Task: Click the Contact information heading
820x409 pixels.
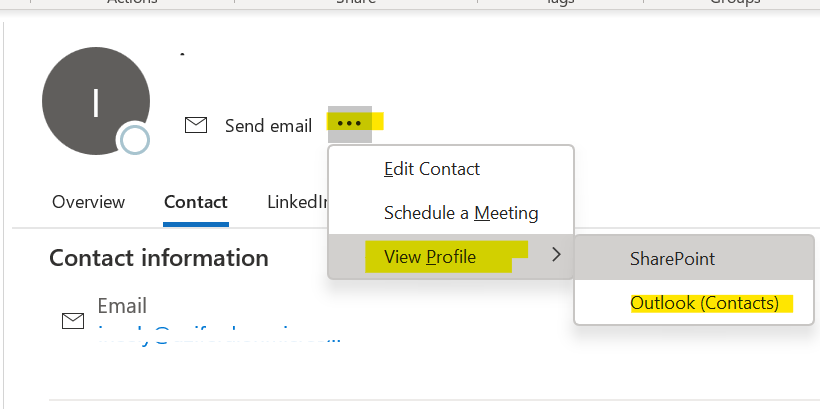Action: click(x=159, y=258)
